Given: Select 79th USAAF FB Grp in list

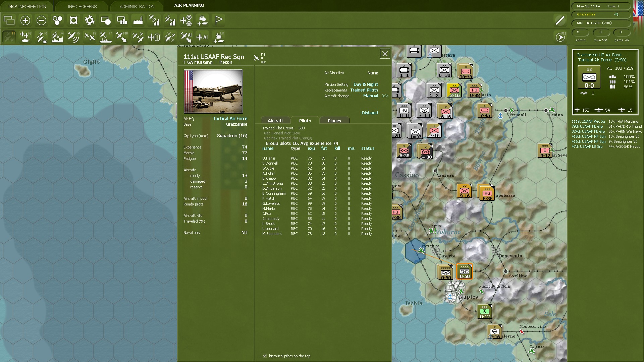Looking at the screenshot, I should coord(587,126).
